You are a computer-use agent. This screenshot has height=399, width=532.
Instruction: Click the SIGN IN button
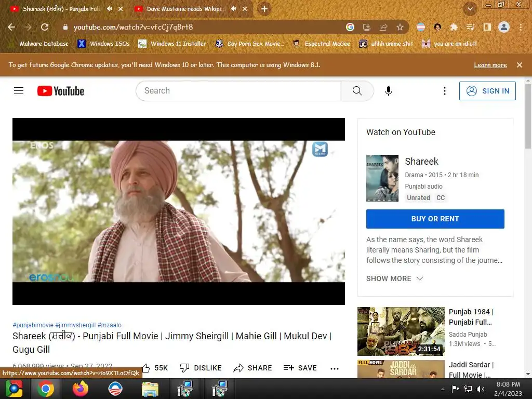487,91
